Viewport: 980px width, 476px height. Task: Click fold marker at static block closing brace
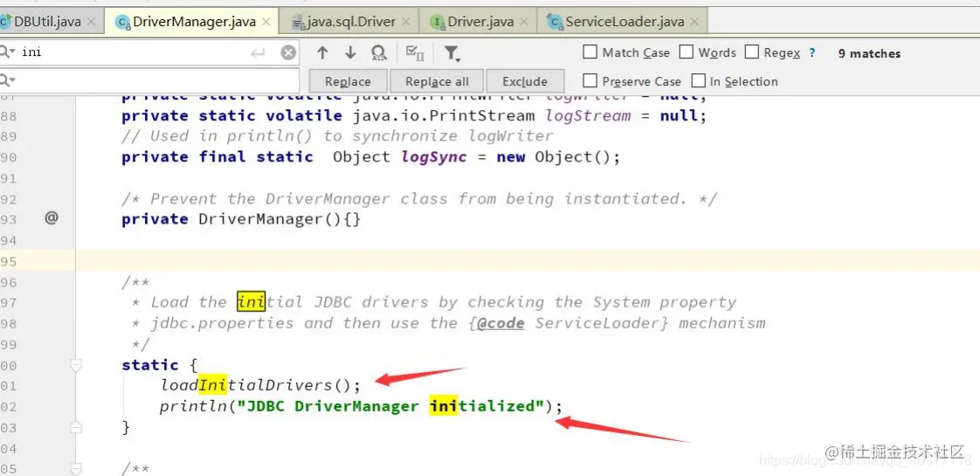76,427
